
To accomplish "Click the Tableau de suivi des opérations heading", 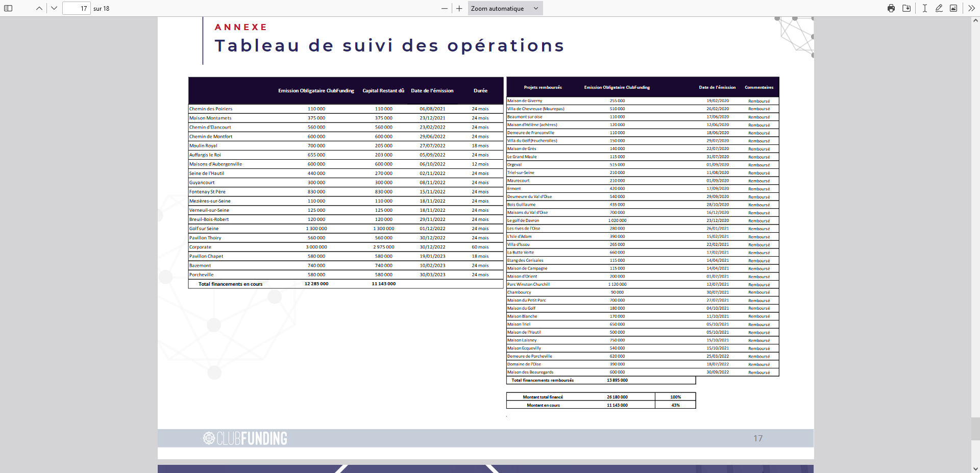I will (x=389, y=46).
